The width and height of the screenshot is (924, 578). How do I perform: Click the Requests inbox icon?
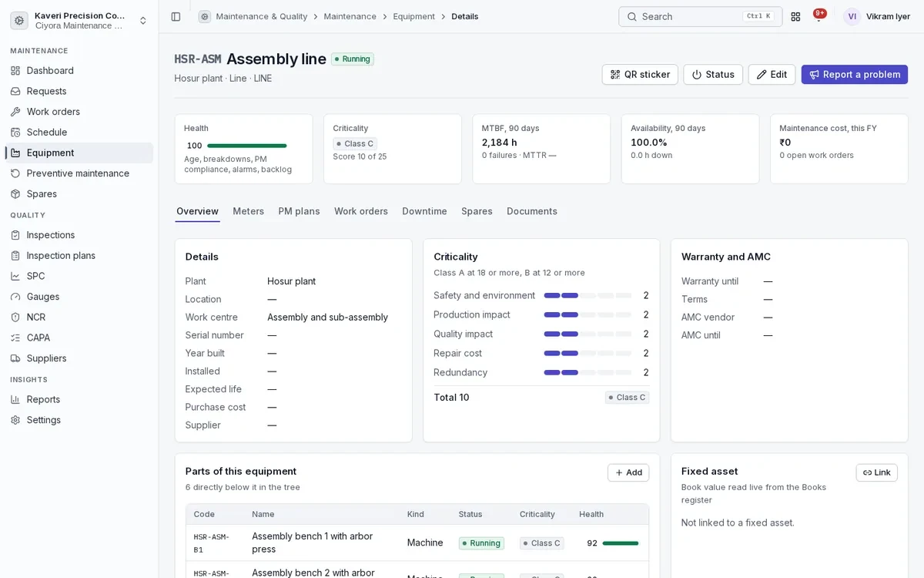pos(15,91)
